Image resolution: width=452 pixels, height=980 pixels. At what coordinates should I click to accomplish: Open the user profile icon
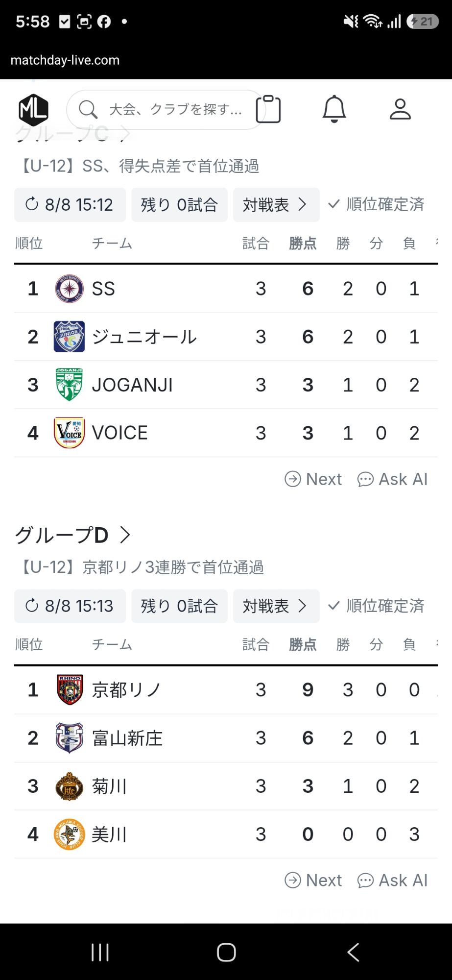400,109
